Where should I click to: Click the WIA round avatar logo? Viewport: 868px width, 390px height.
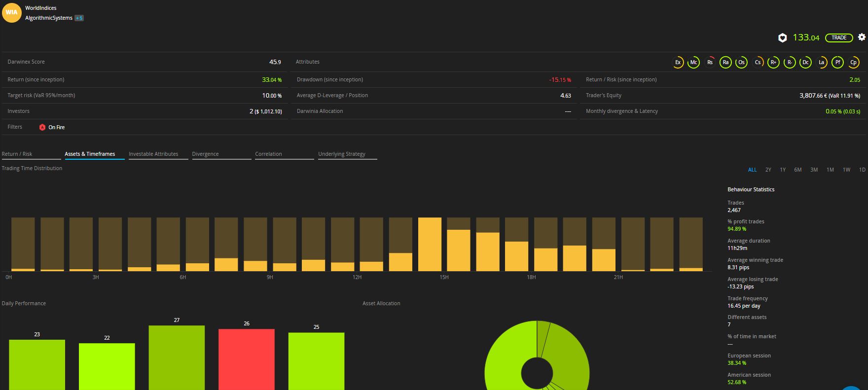pyautogui.click(x=12, y=13)
